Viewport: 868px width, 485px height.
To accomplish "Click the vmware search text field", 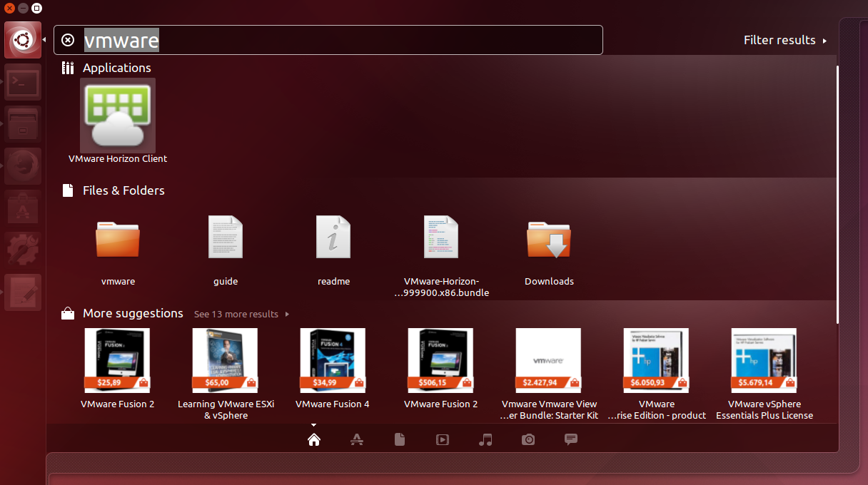I will click(328, 40).
